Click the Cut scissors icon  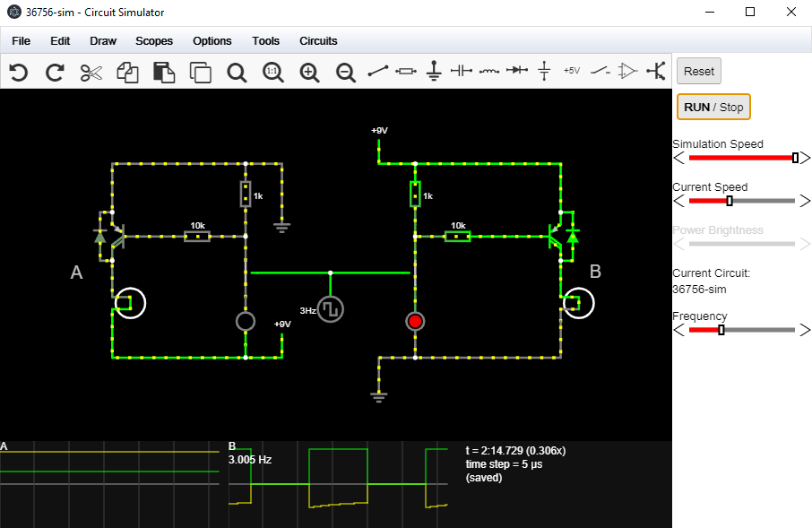coord(91,73)
